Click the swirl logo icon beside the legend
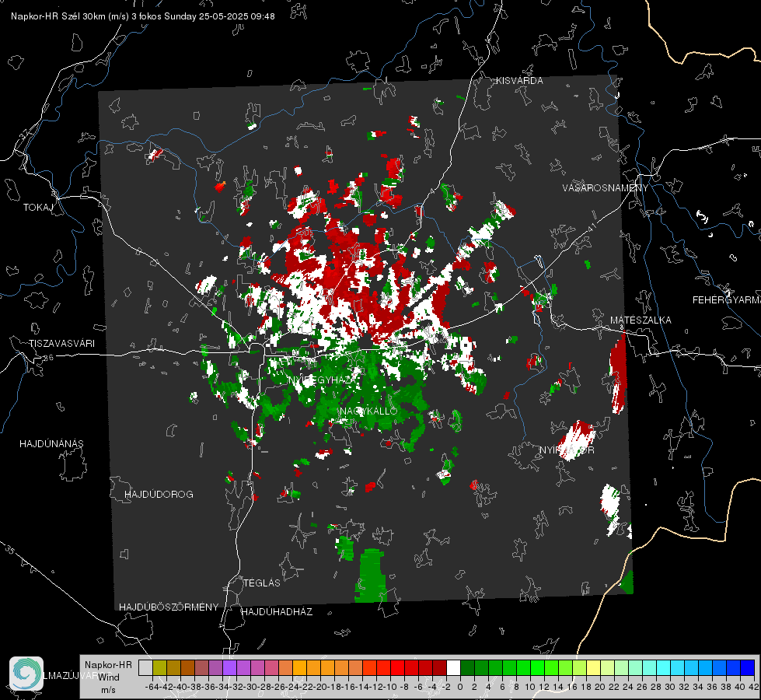This screenshot has height=700, width=761. pyautogui.click(x=26, y=674)
